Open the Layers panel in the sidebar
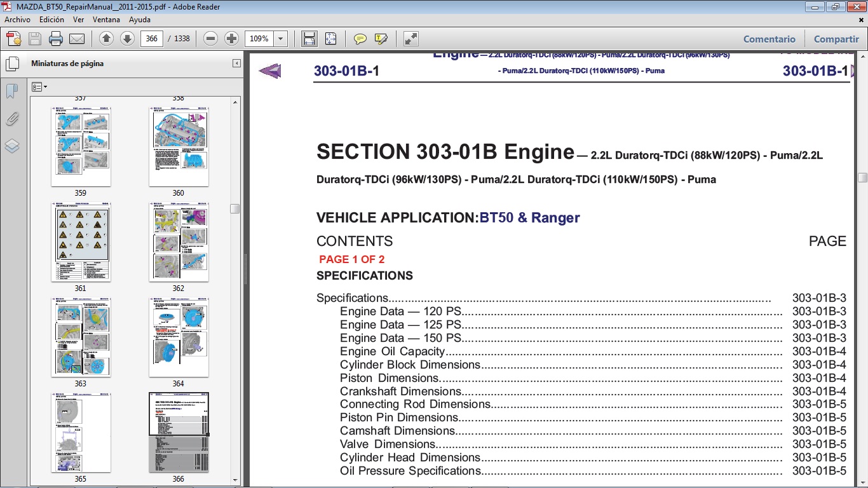Viewport: 868px width, 488px height. pos(12,146)
